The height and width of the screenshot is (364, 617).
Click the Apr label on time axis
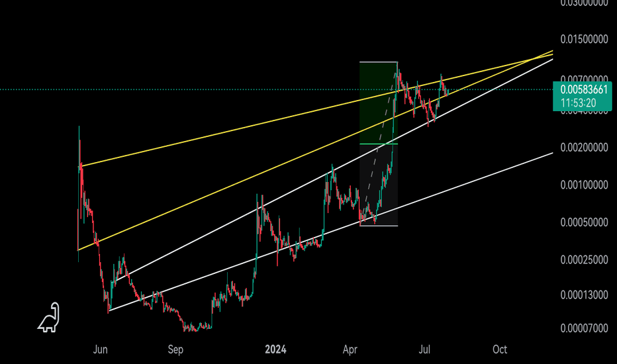pos(350,349)
